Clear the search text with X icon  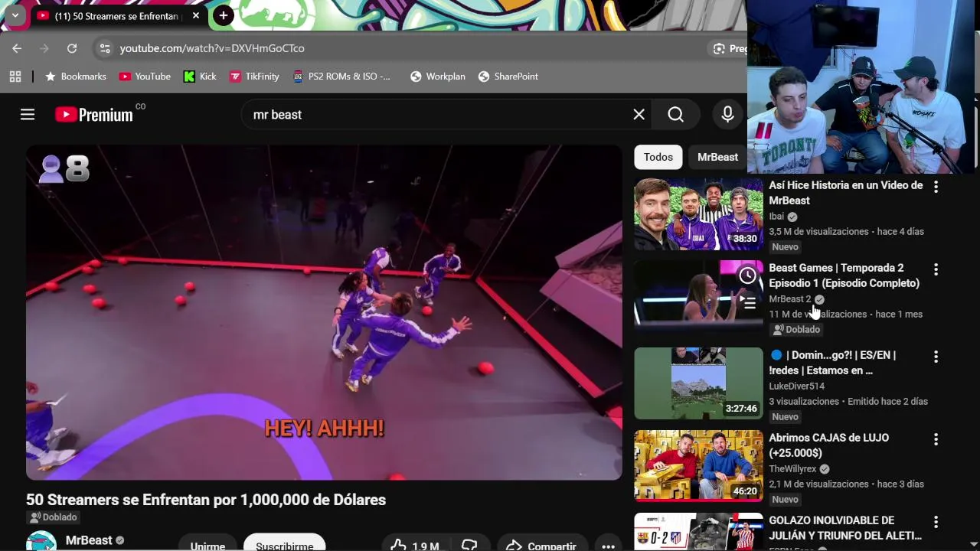(639, 115)
